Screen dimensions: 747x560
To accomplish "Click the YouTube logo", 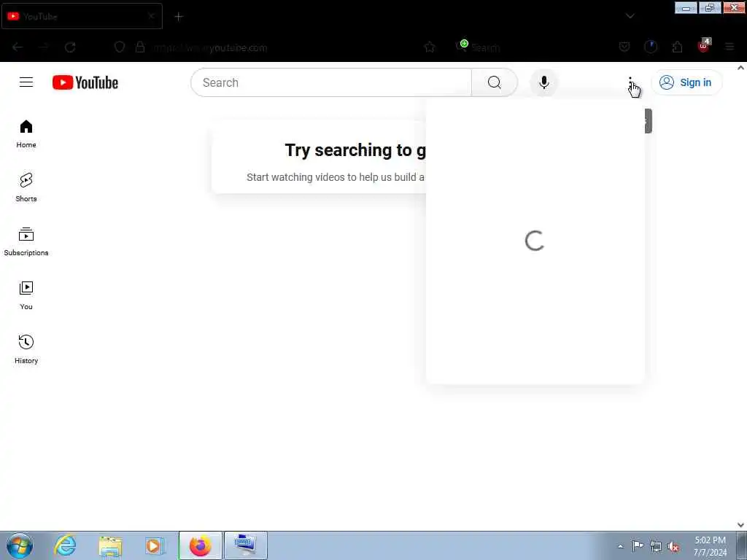I will 85,82.
